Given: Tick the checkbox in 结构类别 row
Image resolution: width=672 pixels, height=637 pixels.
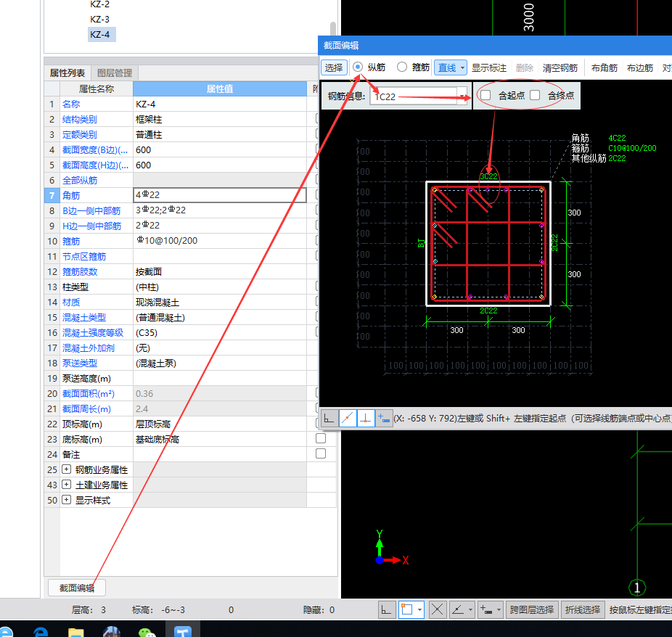Looking at the screenshot, I should pos(317,118).
